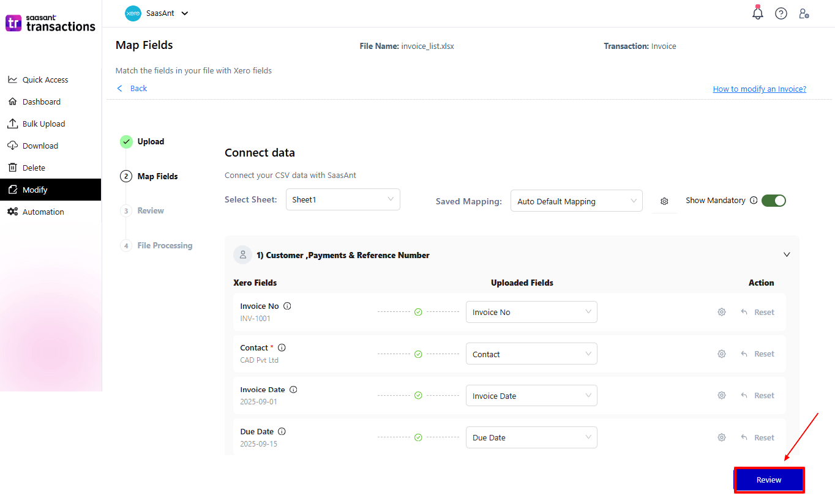Viewport: 835px width, 504px height.
Task: Toggle the Show Mandatory switch
Action: point(773,201)
